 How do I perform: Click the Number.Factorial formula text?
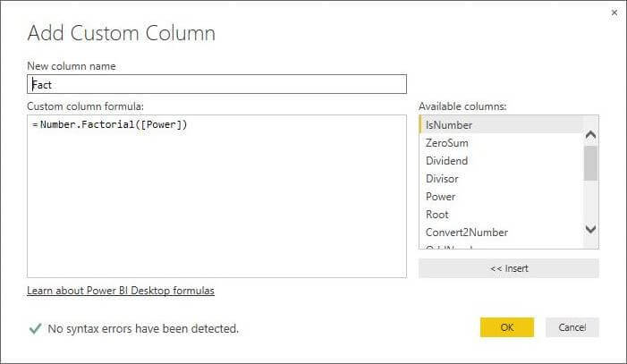[114, 124]
